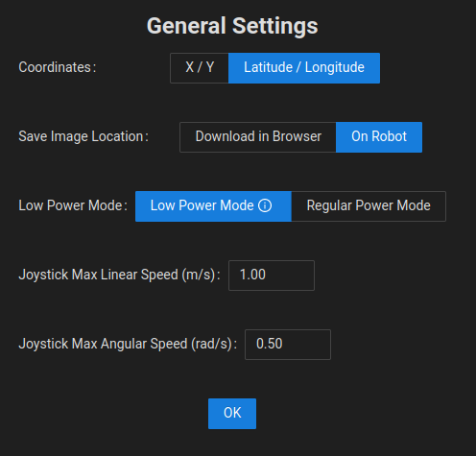This screenshot has width=476, height=456.
Task: Click the word Longitude in coordinates selector
Action: click(335, 68)
